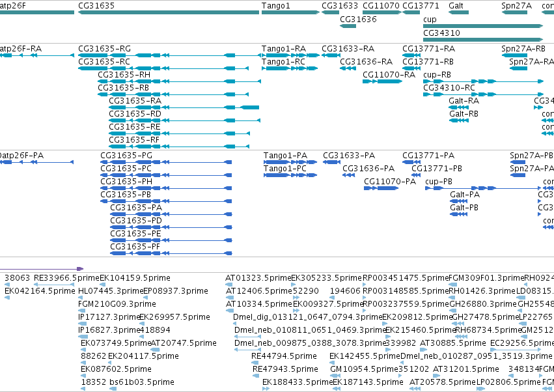Select the purple arrow feature
The image size is (554, 392).
42,269
